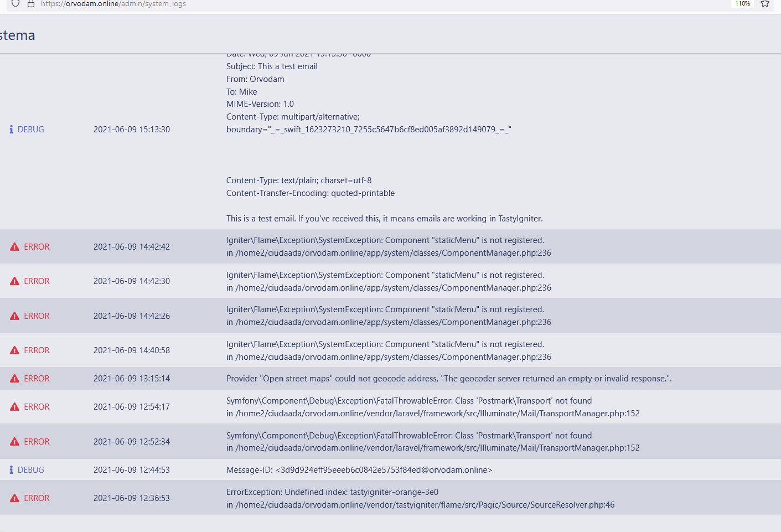The image size is (781, 532).
Task: Open the browser tracking protection shield icon
Action: click(x=15, y=4)
